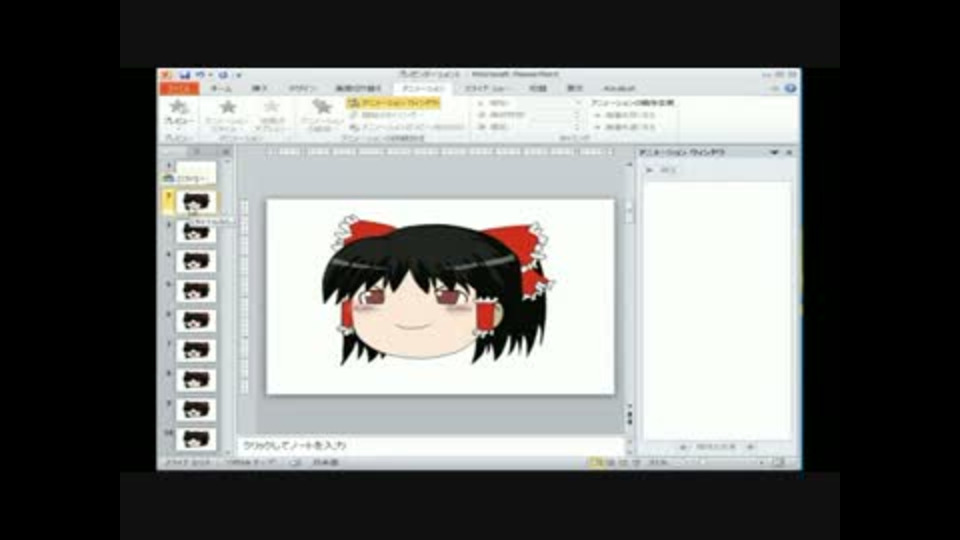Screen dimensions: 960x540
Task: Select slide 6 thumbnail
Action: click(x=196, y=321)
